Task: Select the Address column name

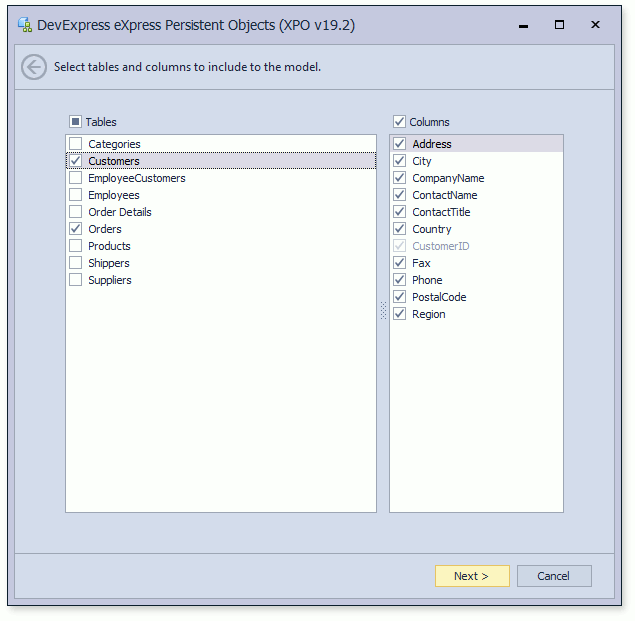Action: [432, 144]
